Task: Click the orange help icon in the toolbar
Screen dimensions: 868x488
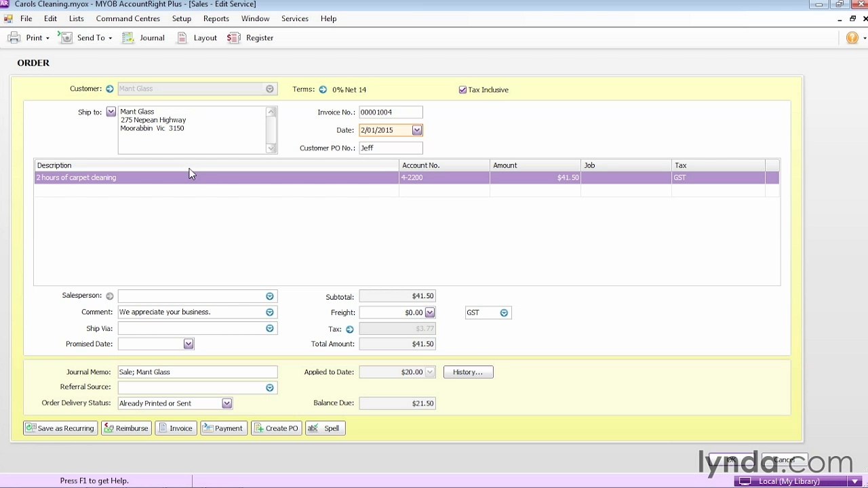Action: [x=852, y=38]
